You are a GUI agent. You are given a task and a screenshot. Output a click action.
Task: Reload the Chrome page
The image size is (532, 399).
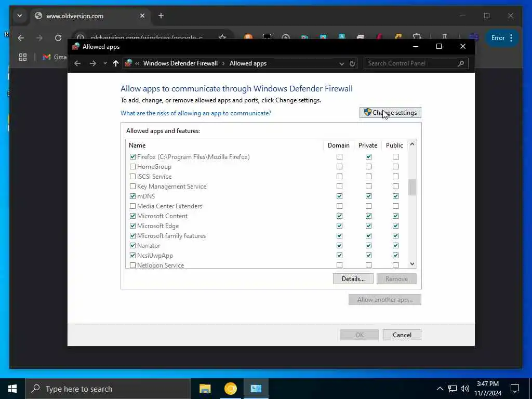coord(58,38)
